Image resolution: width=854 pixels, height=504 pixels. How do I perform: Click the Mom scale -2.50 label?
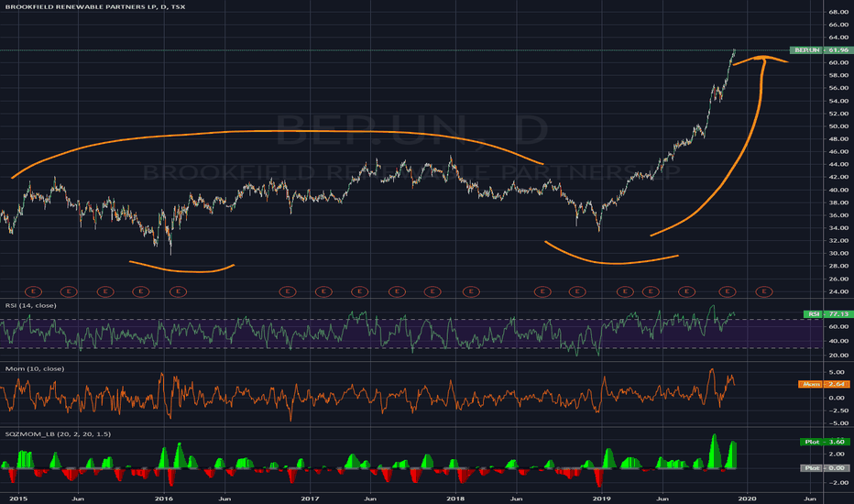[x=838, y=411]
